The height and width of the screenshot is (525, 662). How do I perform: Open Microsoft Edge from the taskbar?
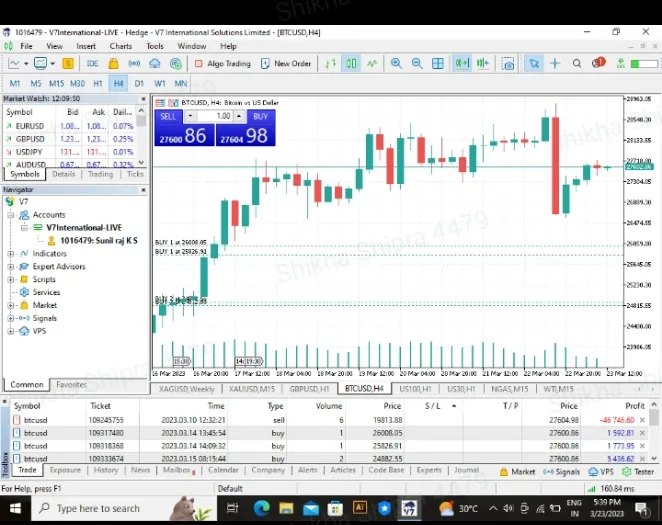(262, 509)
